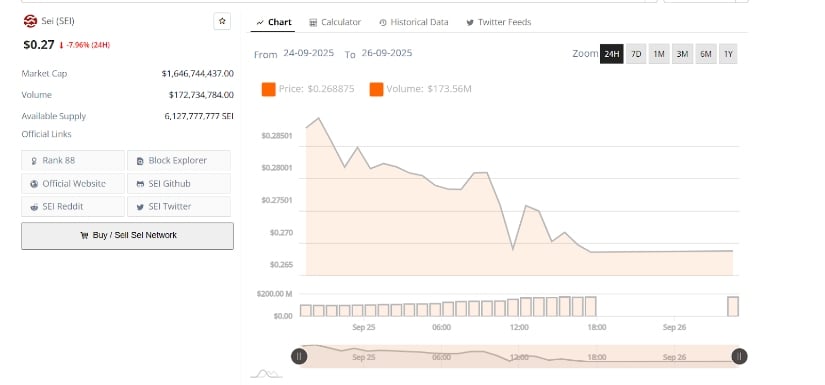Screen dimensions: 825x385
Task: Click the SEI Github icon
Action: [140, 184]
